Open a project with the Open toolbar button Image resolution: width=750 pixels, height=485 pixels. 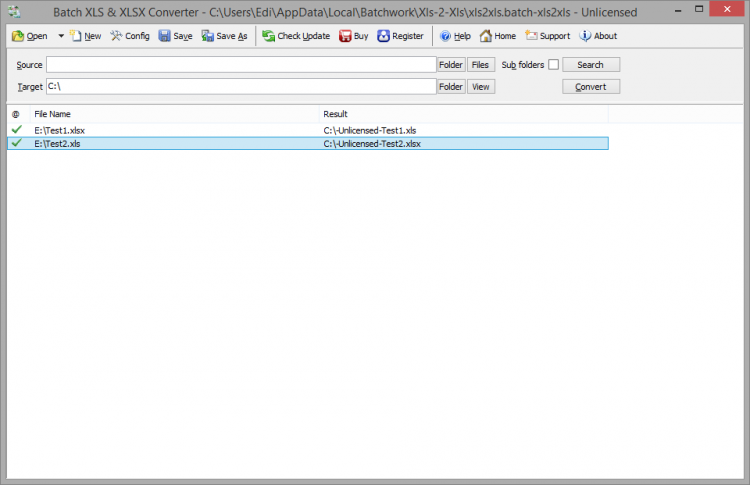[x=30, y=36]
